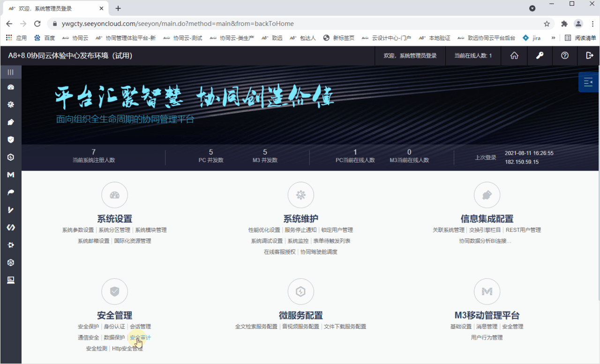Click the large 信息集成配置 circle icon
Image resolution: width=600 pixels, height=364 pixels.
(x=487, y=195)
